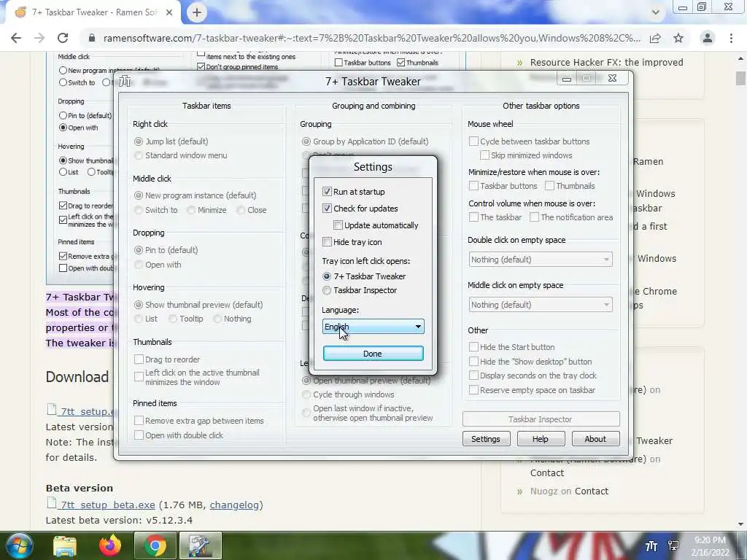Open the Language dropdown showing English
747x560 pixels.
click(373, 327)
